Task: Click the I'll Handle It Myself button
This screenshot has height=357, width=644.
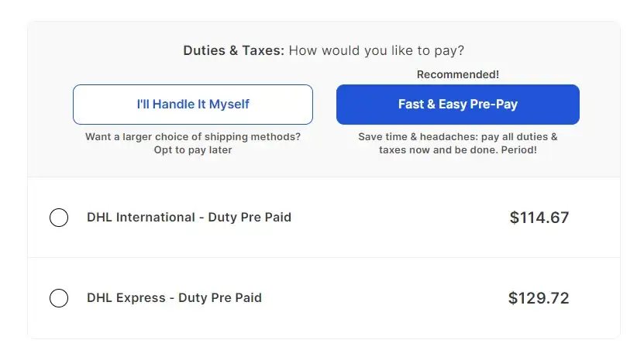Action: (x=193, y=104)
